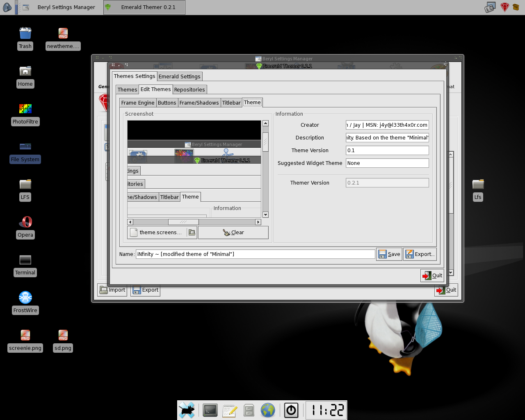Click Export in Beryl Settings Manager
This screenshot has height=420, width=525.
(145, 290)
